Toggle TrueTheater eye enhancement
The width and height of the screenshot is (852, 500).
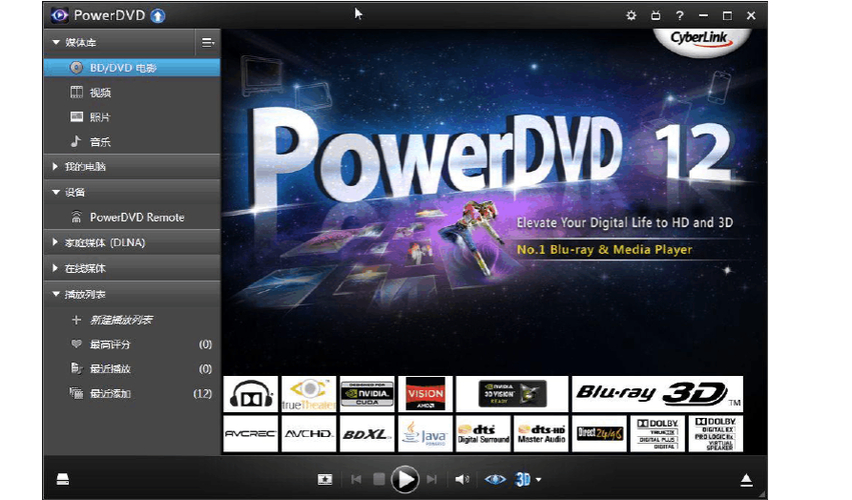[495, 479]
